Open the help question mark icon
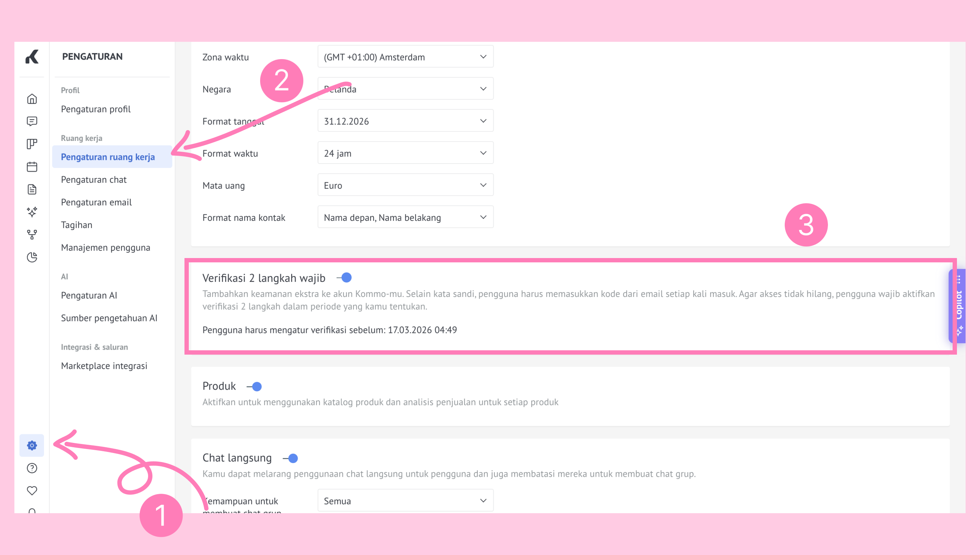This screenshot has height=555, width=980. 32,468
